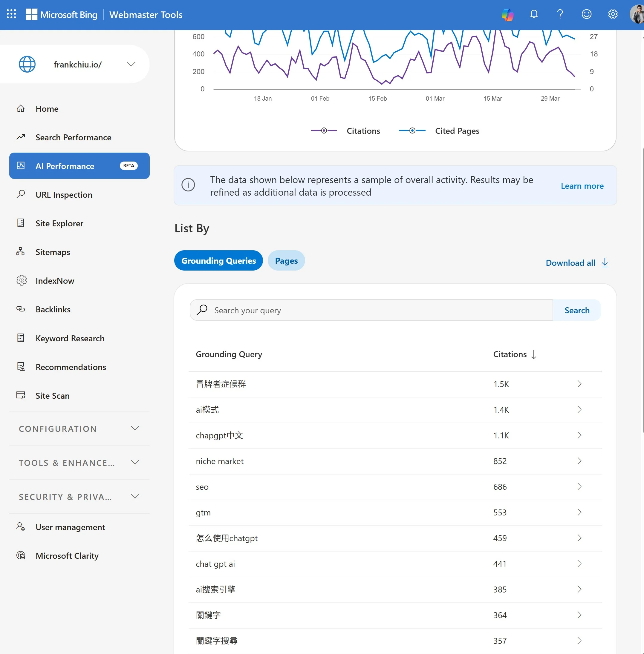644x654 pixels.
Task: Open Search Performance in sidebar
Action: pos(73,137)
